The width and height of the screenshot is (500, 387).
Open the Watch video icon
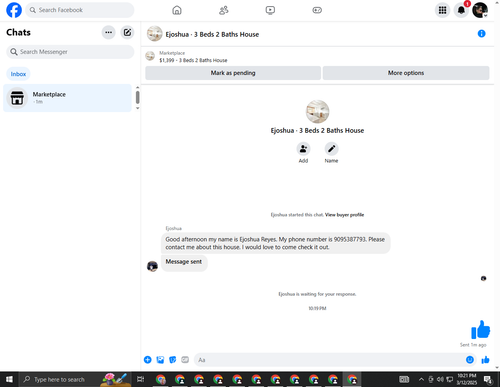pos(270,10)
